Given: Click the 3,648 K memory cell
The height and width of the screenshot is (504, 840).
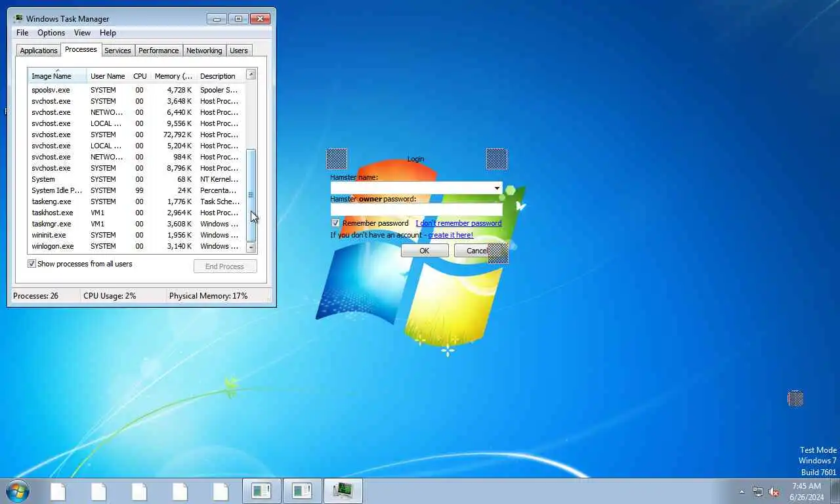Looking at the screenshot, I should coord(179,101).
